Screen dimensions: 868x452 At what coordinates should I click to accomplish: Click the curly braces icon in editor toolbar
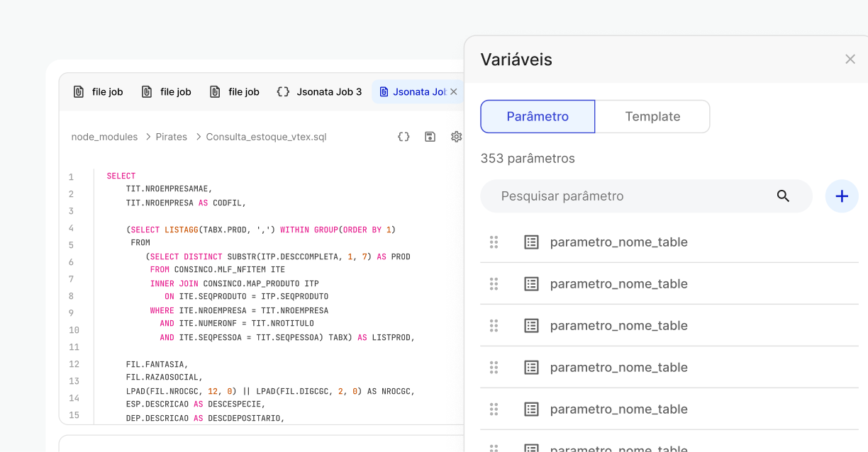(x=404, y=137)
